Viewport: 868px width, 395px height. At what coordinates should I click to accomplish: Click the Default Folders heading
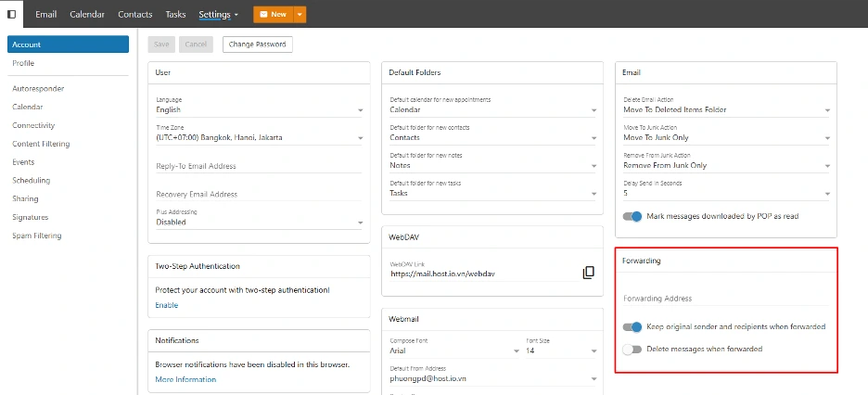(x=415, y=72)
